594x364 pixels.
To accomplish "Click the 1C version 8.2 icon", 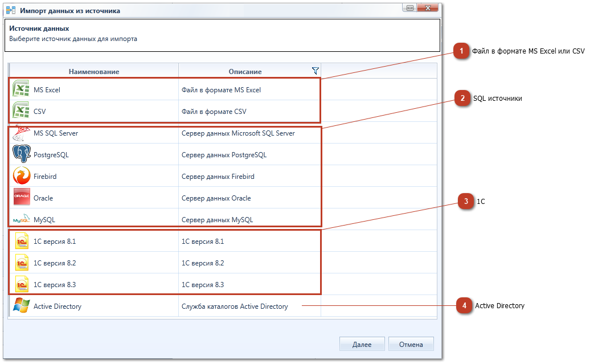I will click(22, 263).
